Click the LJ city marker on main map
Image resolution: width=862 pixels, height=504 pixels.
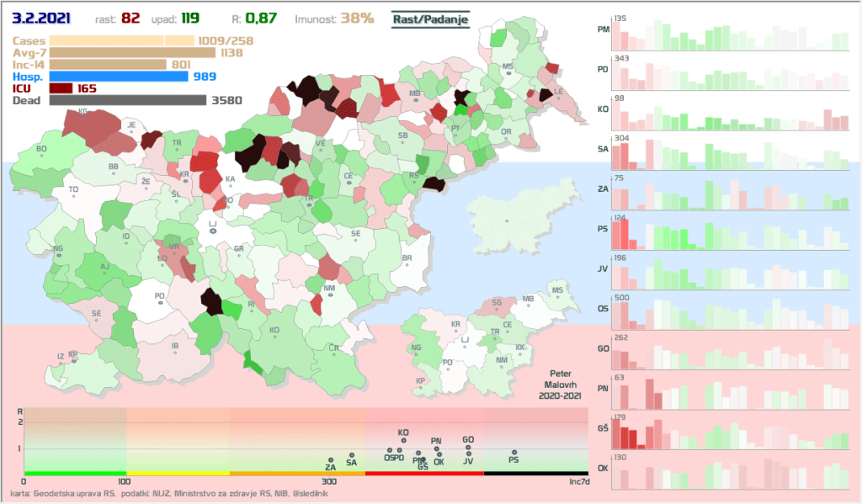[x=213, y=229]
